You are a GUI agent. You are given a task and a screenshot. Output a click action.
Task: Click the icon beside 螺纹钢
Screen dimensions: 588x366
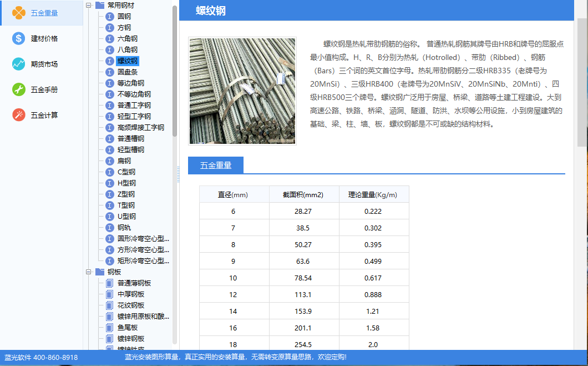pyautogui.click(x=109, y=61)
